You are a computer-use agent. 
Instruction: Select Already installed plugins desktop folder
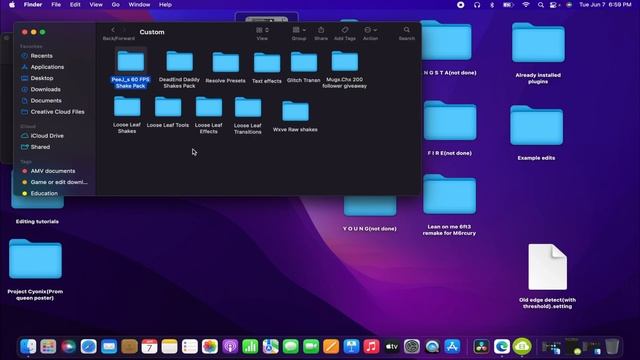pyautogui.click(x=538, y=43)
